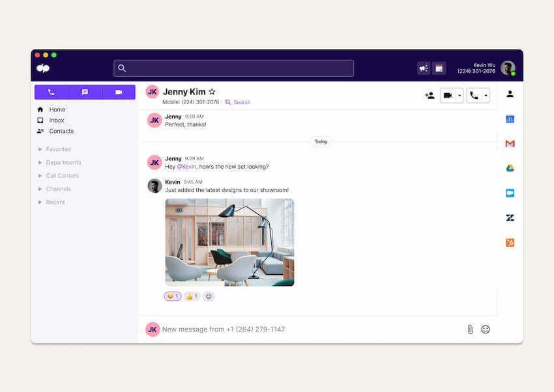554x392 pixels.
Task: Attach a file with the paperclip icon
Action: pyautogui.click(x=471, y=329)
